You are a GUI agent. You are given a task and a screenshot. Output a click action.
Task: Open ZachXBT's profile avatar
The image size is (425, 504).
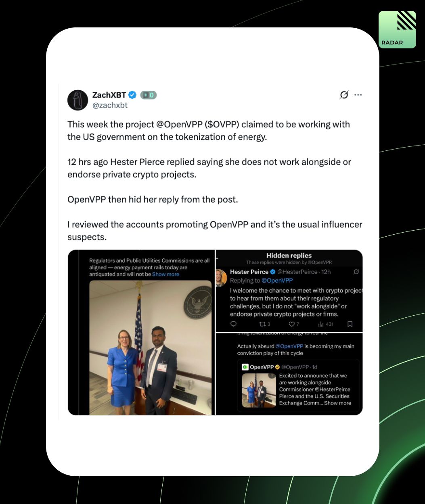coord(77,100)
